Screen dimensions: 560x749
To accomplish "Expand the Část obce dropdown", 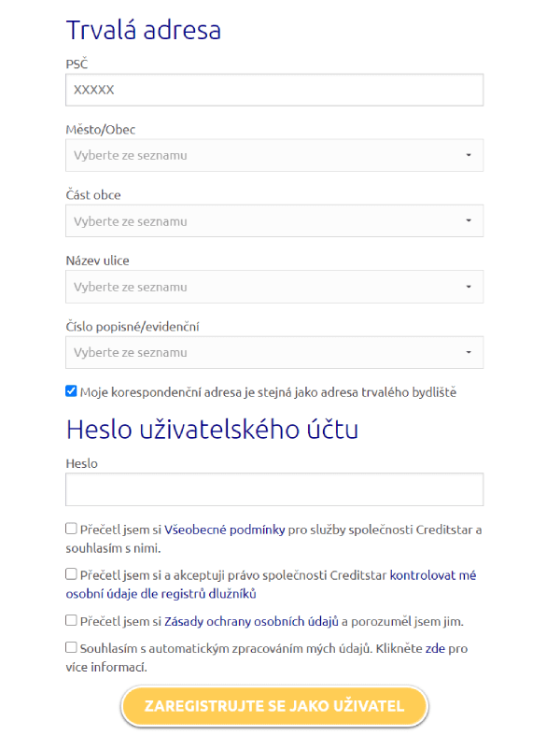I will pyautogui.click(x=274, y=220).
